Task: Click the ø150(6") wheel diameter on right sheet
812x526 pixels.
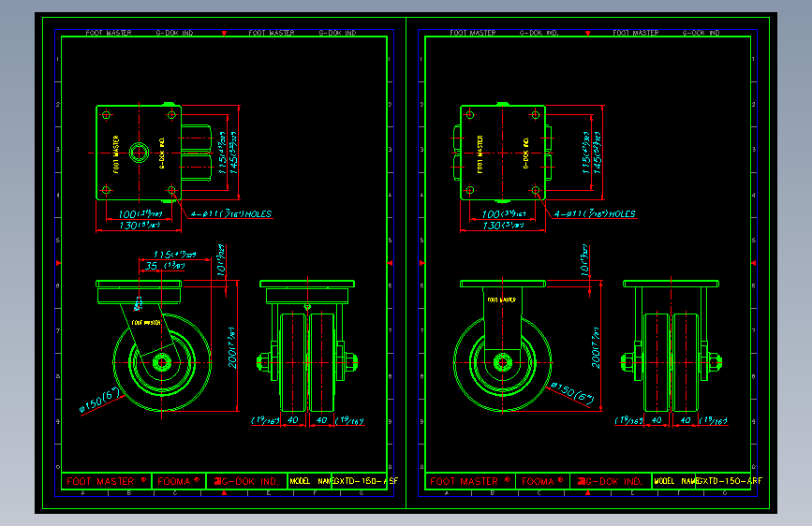Action: pyautogui.click(x=571, y=393)
